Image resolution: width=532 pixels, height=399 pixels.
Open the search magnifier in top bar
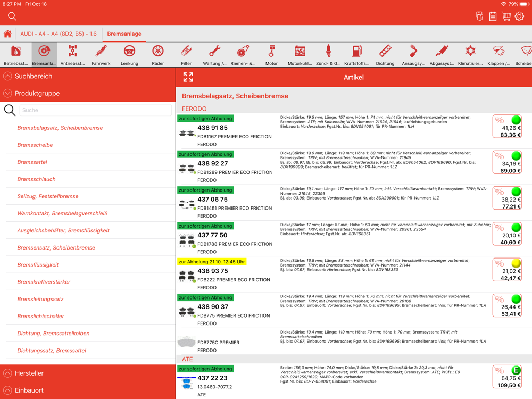(12, 16)
